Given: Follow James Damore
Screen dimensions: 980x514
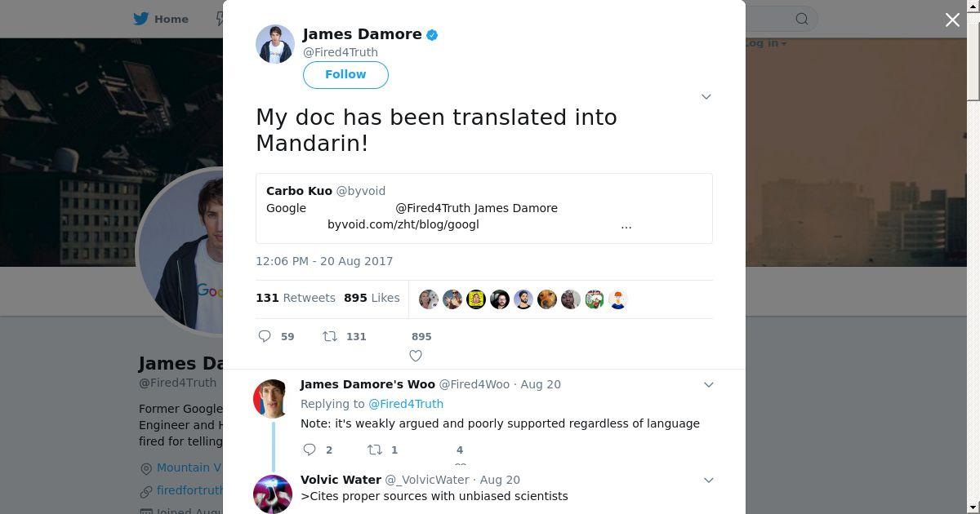Looking at the screenshot, I should [345, 74].
